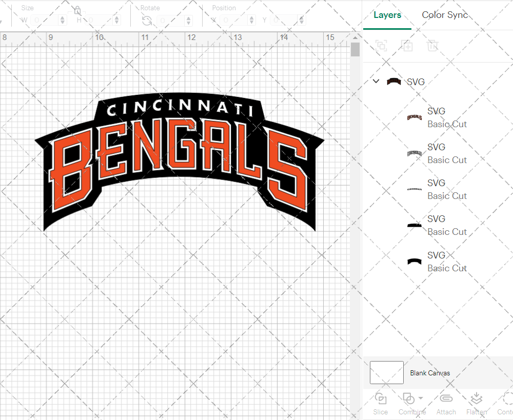Collapse the SVG group chevron
Image resolution: width=513 pixels, height=420 pixels.
(376, 81)
